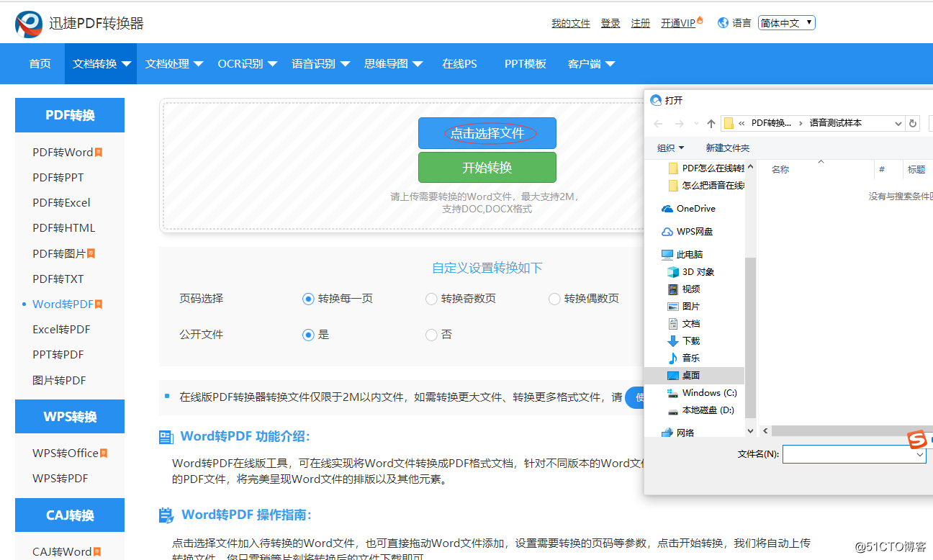Image resolution: width=933 pixels, height=560 pixels.
Task: Open the 简体中文 language dropdown
Action: click(x=786, y=23)
